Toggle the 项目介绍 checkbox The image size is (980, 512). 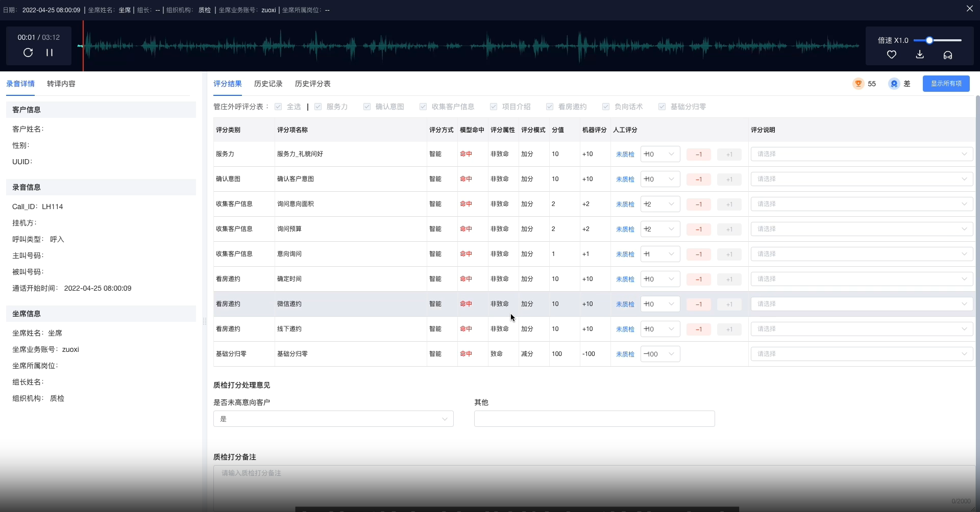pyautogui.click(x=494, y=107)
